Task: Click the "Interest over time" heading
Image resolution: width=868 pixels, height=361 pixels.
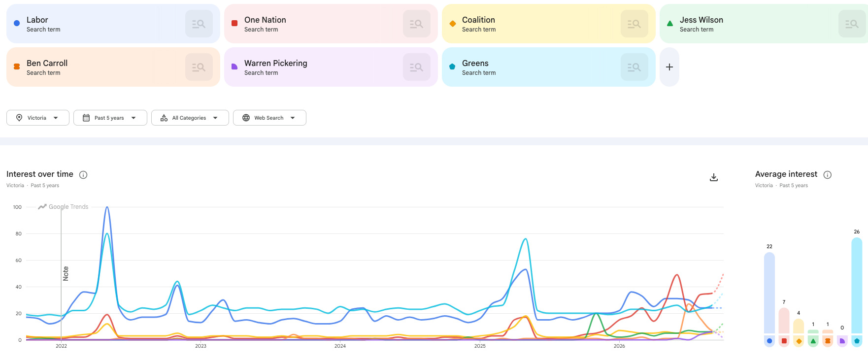Action: coord(40,174)
